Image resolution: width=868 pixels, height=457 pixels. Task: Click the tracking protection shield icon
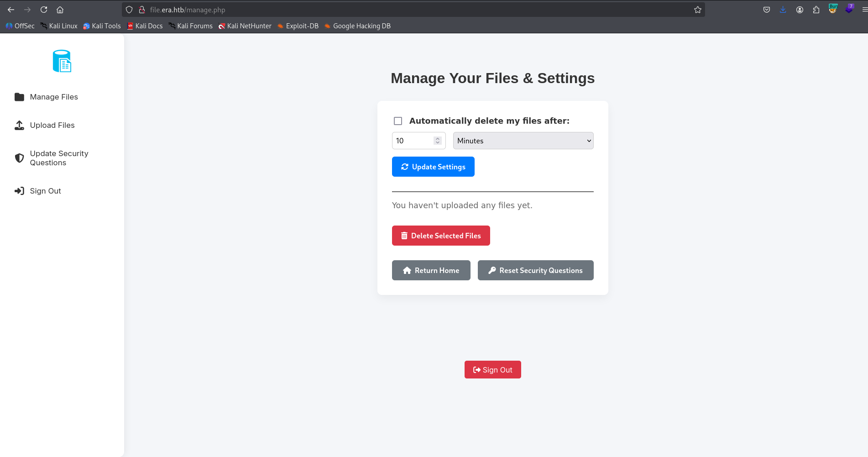(129, 9)
